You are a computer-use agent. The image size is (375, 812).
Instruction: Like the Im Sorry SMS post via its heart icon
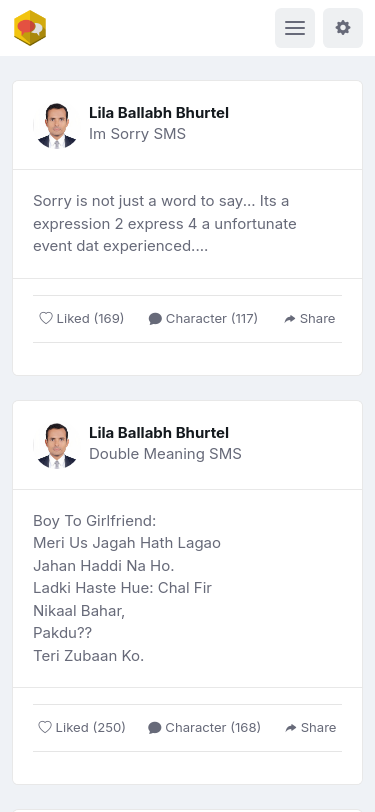[x=46, y=318]
